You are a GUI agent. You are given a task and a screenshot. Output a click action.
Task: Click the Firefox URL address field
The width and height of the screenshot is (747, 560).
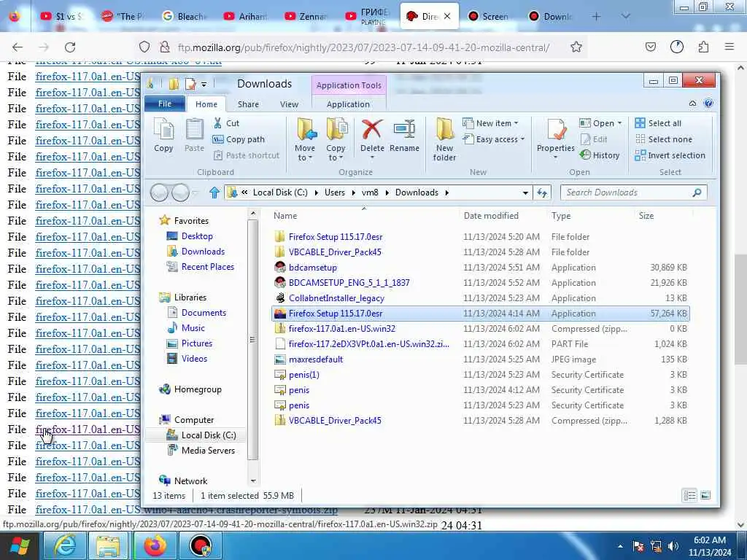363,47
